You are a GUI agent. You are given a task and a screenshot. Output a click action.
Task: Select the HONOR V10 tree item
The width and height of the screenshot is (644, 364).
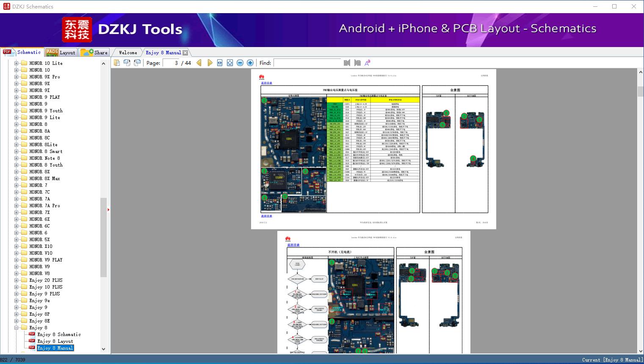coord(41,253)
